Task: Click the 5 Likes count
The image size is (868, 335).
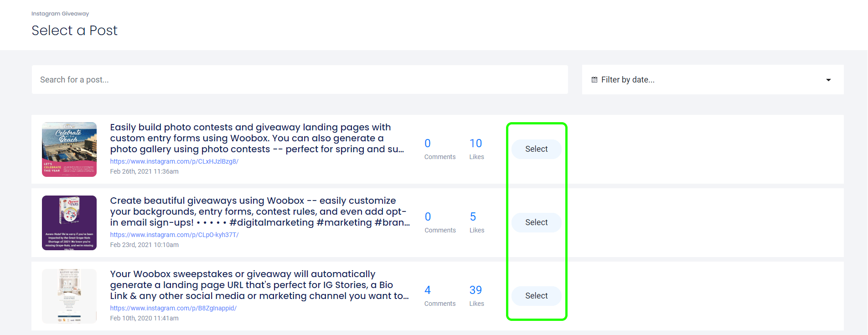Action: [x=473, y=217]
